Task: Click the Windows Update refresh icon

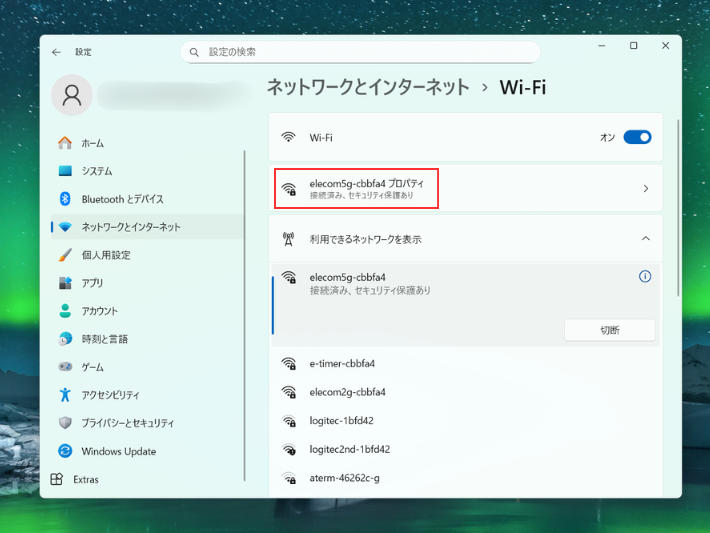Action: point(65,451)
